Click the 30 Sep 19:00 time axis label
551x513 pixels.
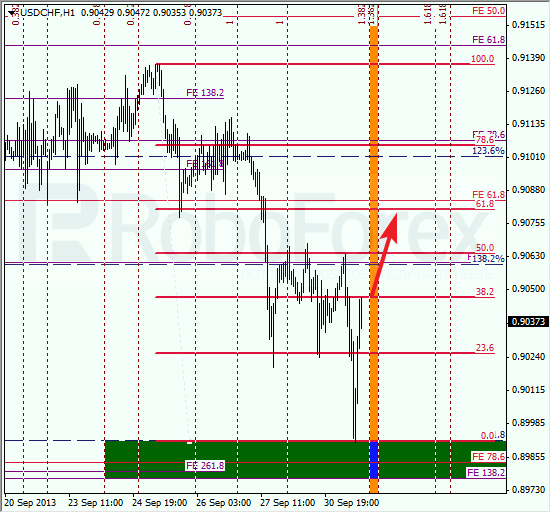(351, 503)
